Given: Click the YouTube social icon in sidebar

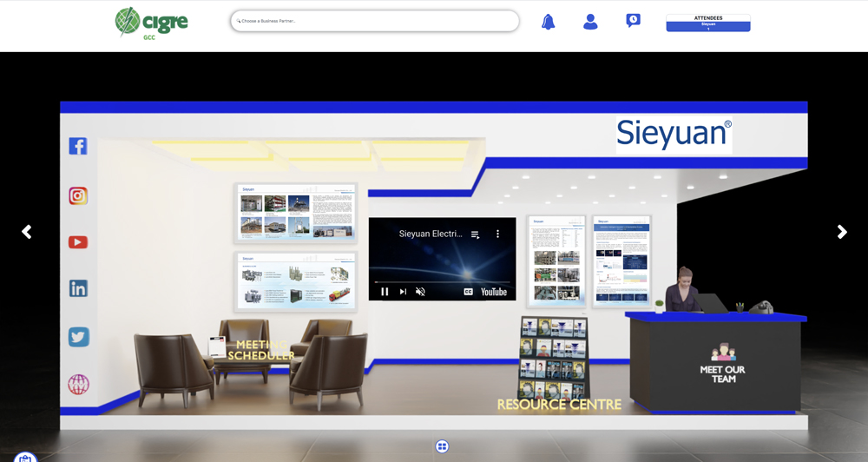Looking at the screenshot, I should tap(78, 242).
